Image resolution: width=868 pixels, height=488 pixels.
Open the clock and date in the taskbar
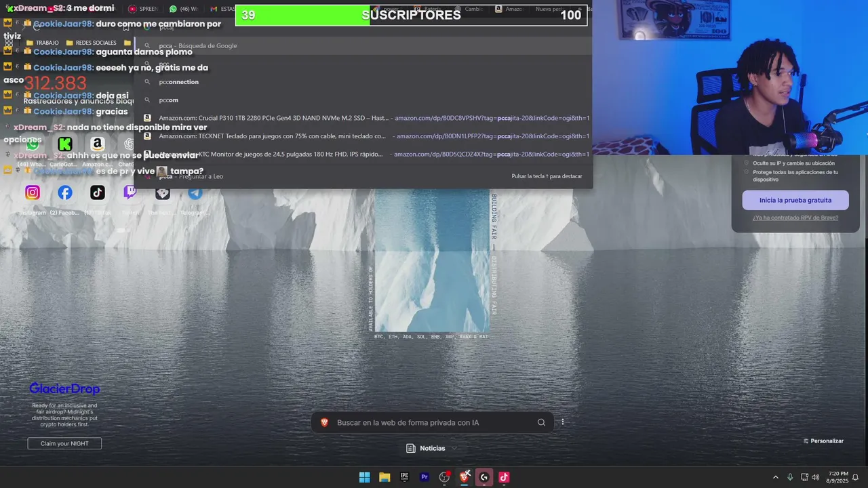838,477
